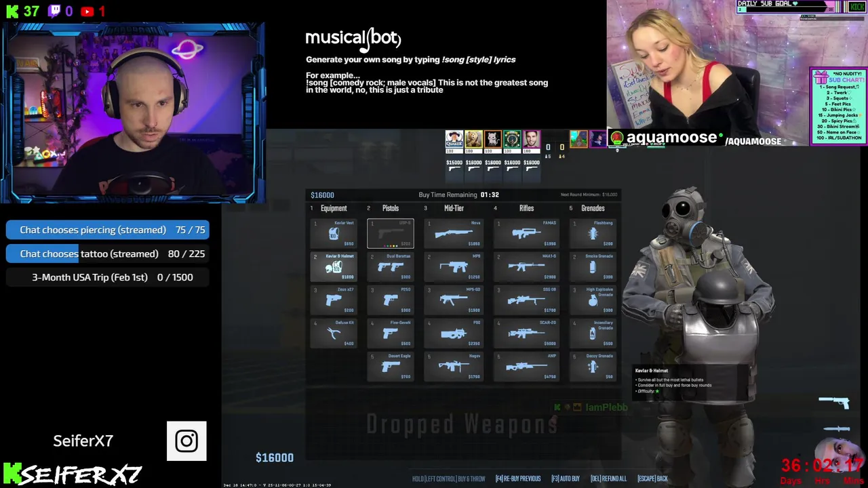This screenshot has width=868, height=488.
Task: Buy a High Explosive Grenade
Action: [593, 300]
